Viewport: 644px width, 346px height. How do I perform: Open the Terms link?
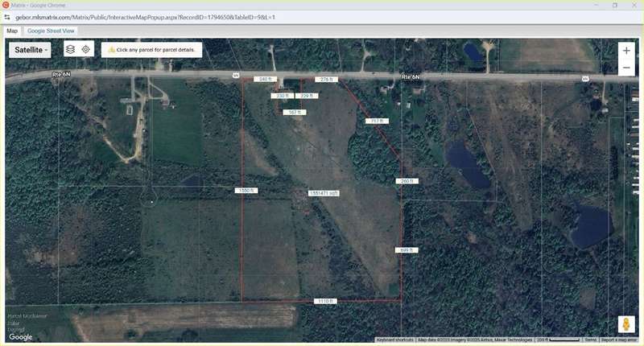[x=590, y=340]
